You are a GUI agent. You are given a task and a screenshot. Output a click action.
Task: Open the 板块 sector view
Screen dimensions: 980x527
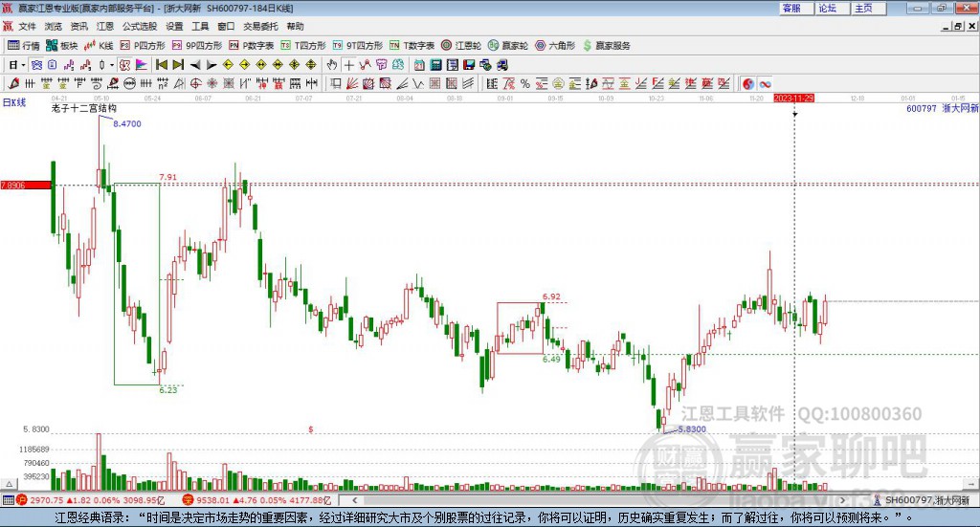click(x=61, y=46)
